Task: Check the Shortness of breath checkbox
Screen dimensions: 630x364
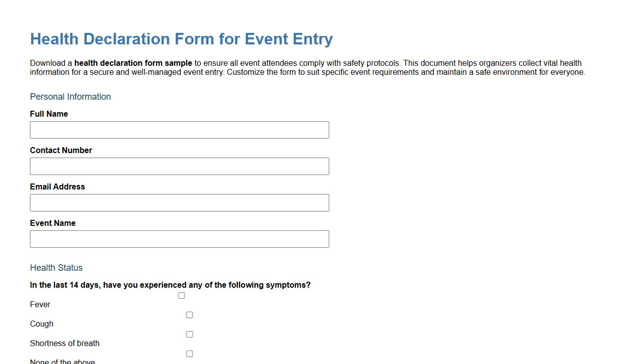Action: (189, 334)
